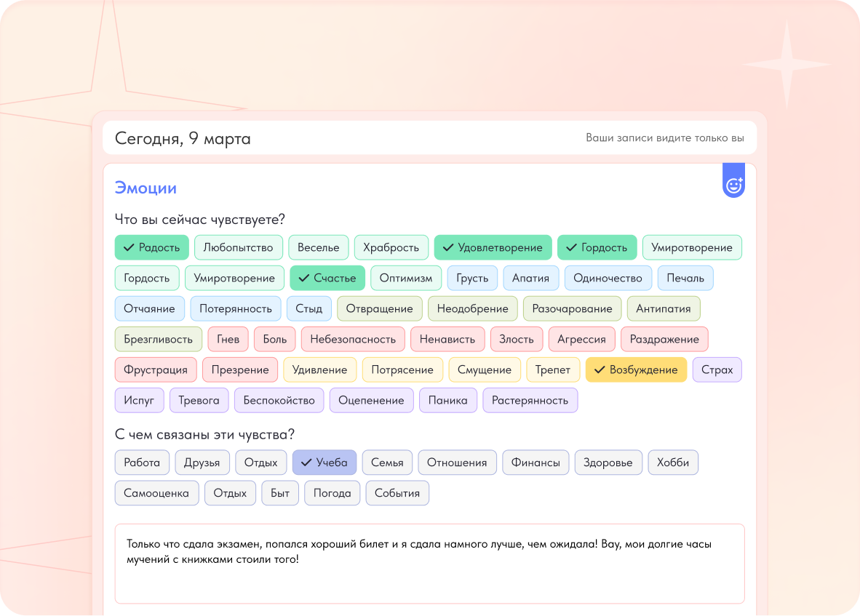Choose the "Удивление" emotion chip
Screen dimensions: 860x616
(x=319, y=369)
